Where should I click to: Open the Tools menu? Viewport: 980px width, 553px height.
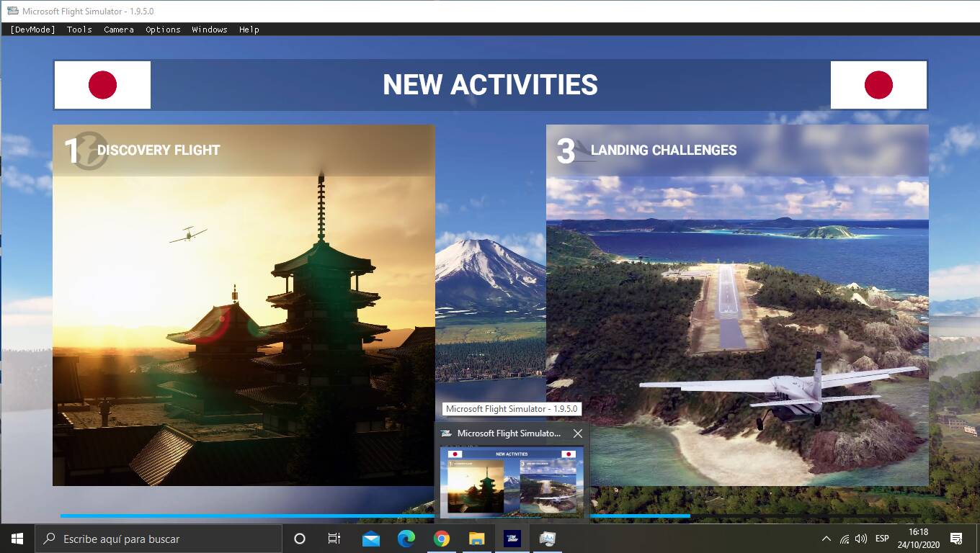pyautogui.click(x=79, y=30)
